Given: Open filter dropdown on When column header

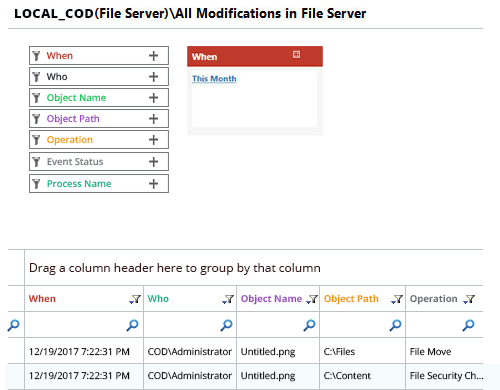Looking at the screenshot, I should pyautogui.click(x=135, y=299).
